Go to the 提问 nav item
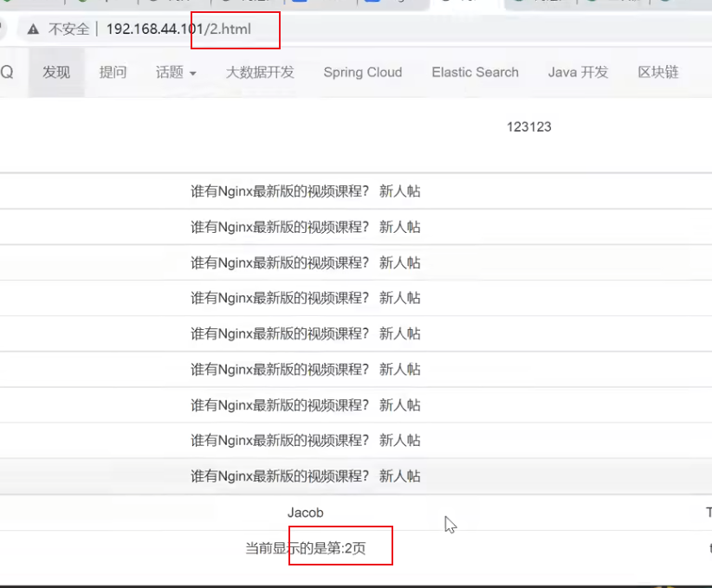The width and height of the screenshot is (712, 588). pos(113,72)
